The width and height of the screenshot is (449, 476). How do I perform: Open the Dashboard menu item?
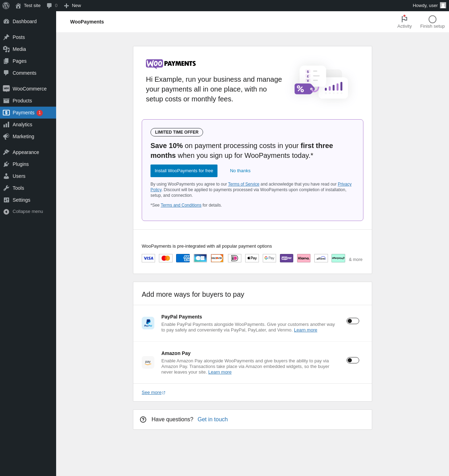click(28, 21)
